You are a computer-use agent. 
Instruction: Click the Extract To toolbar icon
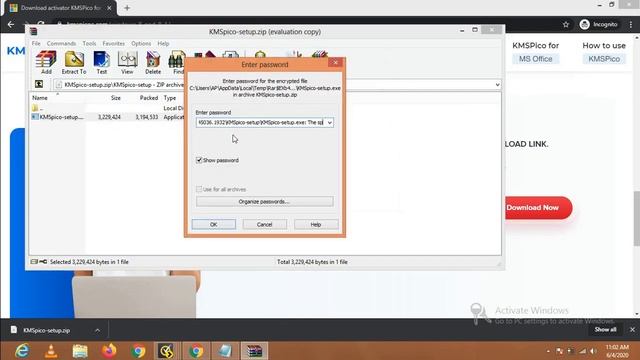point(74,62)
